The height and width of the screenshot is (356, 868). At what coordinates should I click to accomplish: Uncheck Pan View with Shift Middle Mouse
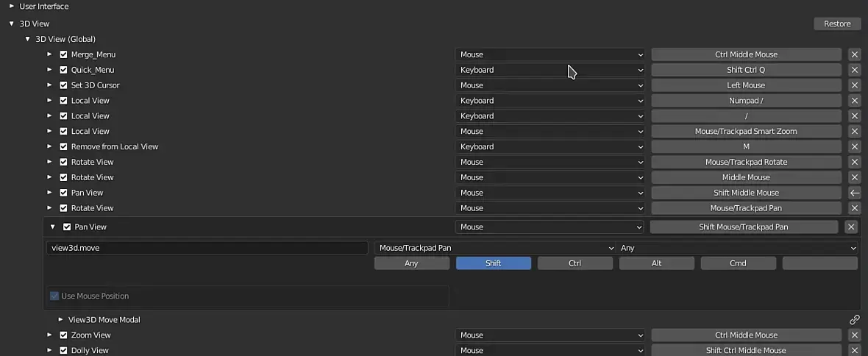tap(64, 193)
